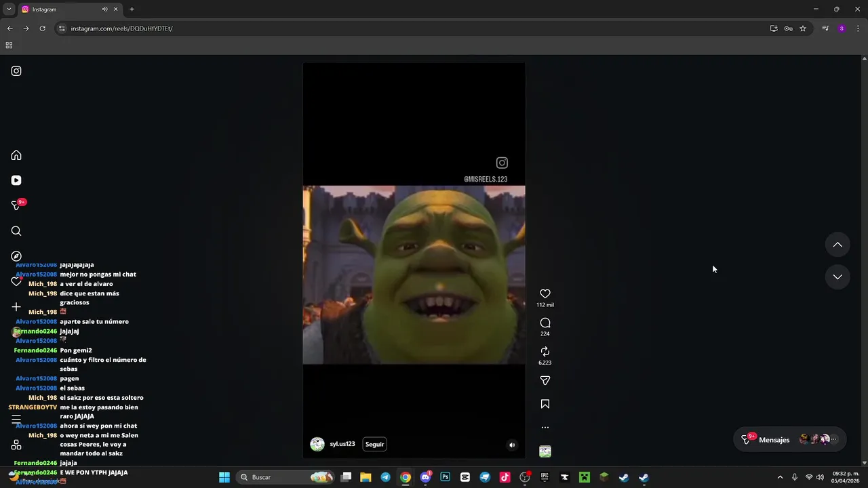868x488 pixels.
Task: Open Minecraft creeper icon in taskbar
Action: click(584, 477)
